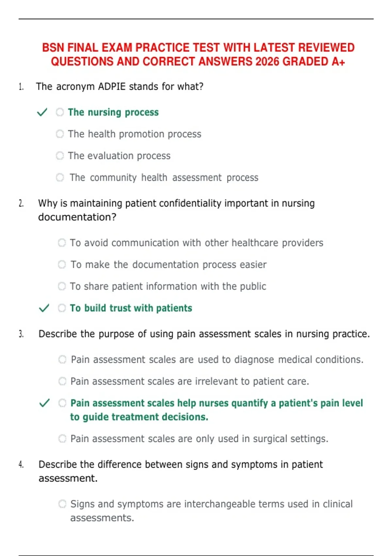Choose 'The evaluation process' radio option
The height and width of the screenshot is (556, 392).
[x=60, y=156]
